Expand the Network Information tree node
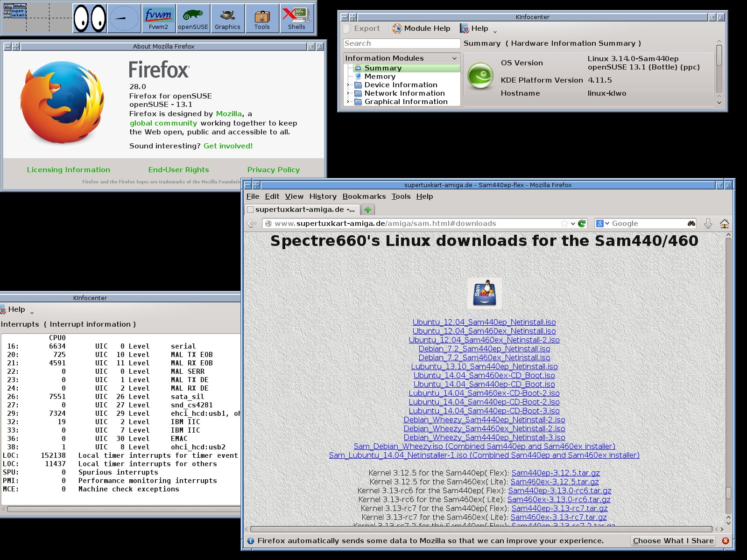Screen dimensions: 747x560 (x=348, y=93)
